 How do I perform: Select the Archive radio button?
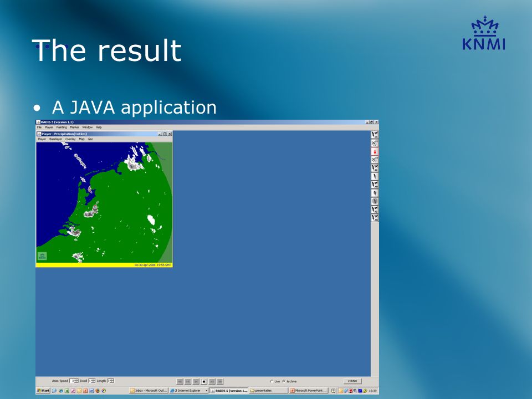pyautogui.click(x=284, y=381)
